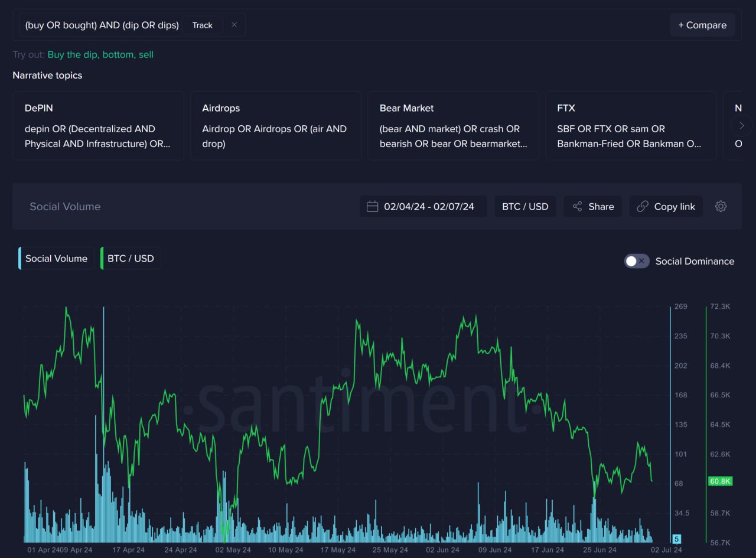
Task: Click the share icon
Action: point(577,207)
